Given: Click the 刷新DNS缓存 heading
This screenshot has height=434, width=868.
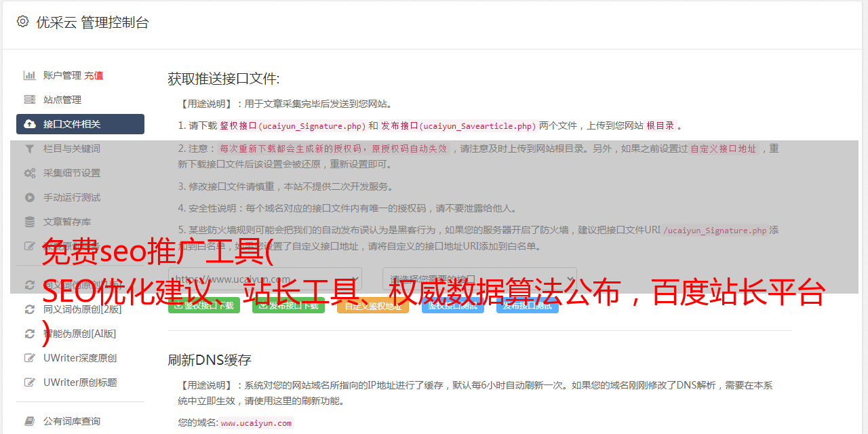Looking at the screenshot, I should pyautogui.click(x=210, y=360).
